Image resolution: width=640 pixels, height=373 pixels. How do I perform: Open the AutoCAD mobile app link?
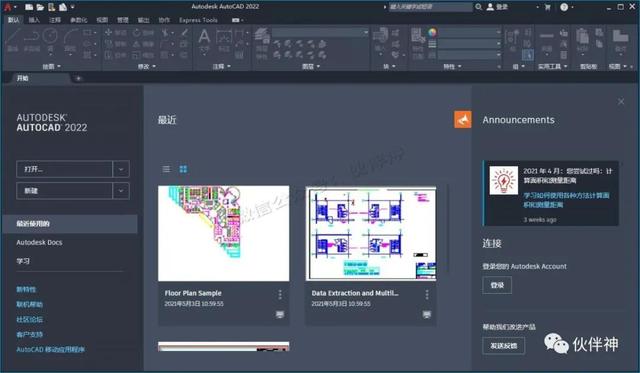point(50,349)
